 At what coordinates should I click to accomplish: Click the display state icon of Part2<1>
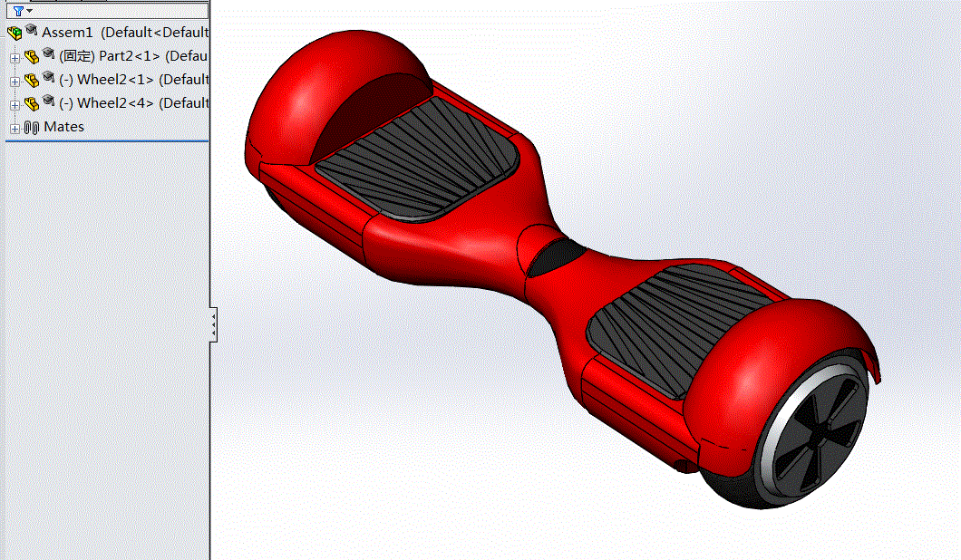tap(48, 53)
